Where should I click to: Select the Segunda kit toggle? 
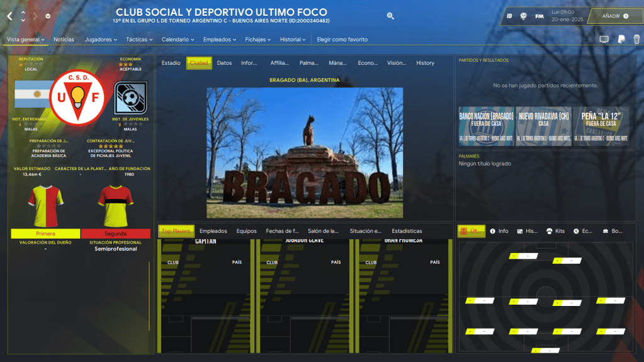coord(115,234)
